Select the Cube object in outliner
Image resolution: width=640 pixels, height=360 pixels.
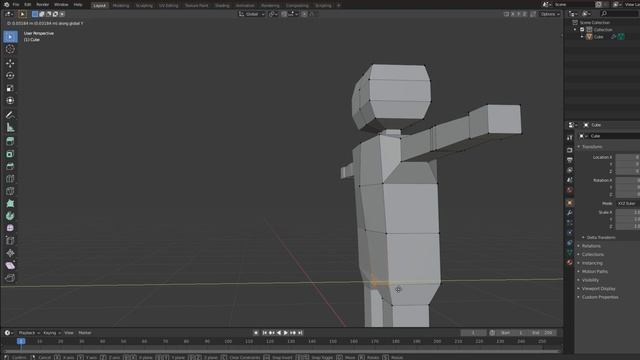(x=598, y=37)
